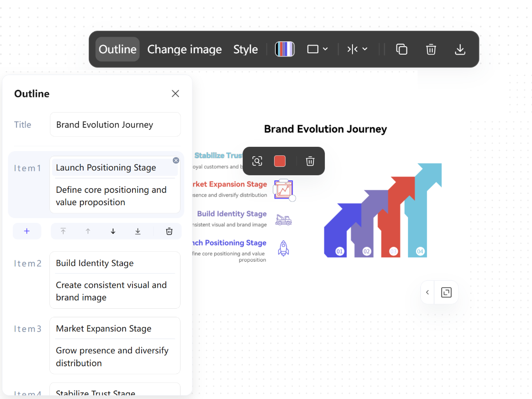Viewport: 532px width, 399px height.
Task: Click the Brand Evolution Journey title input field
Action: pos(115,124)
